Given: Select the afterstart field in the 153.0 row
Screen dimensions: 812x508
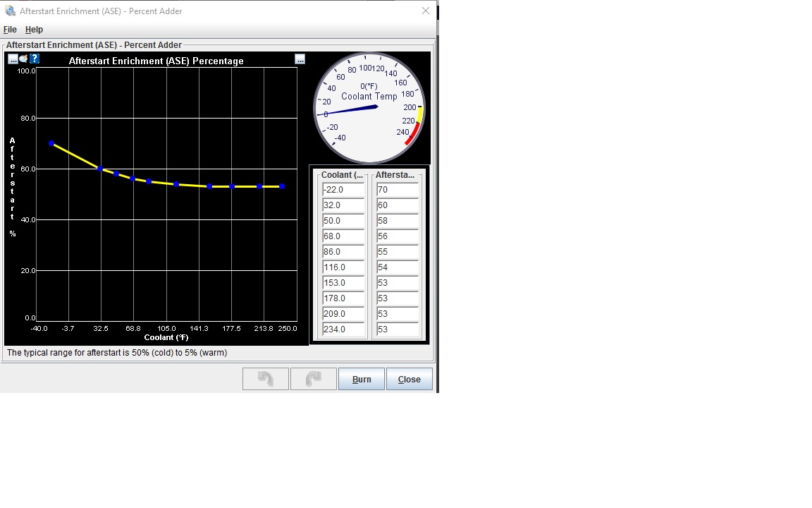Looking at the screenshot, I should click(x=398, y=283).
